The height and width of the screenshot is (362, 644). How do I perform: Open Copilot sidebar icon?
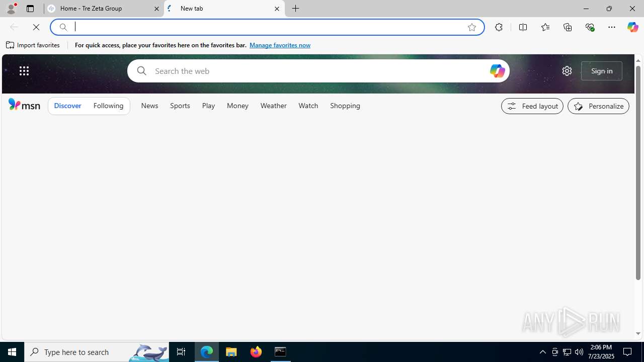tap(632, 27)
